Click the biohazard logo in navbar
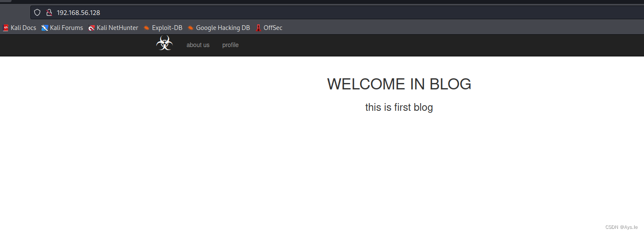644x234 pixels. [164, 43]
